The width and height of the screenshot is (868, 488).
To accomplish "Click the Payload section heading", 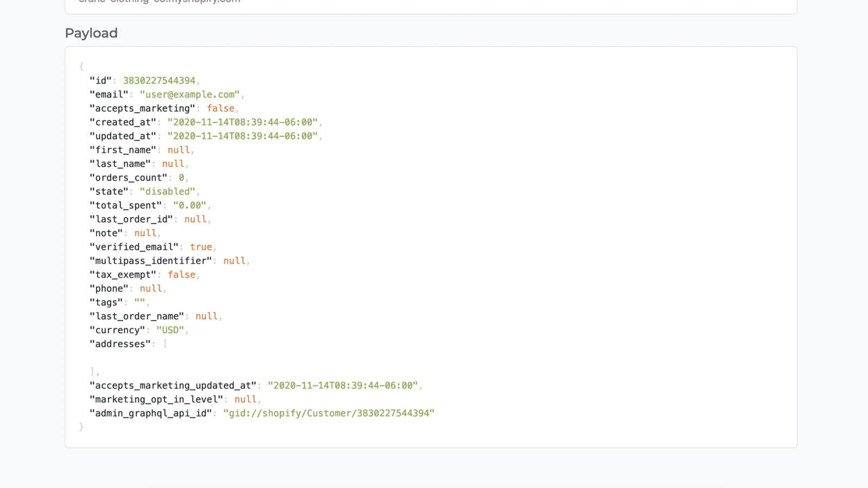I will (91, 33).
